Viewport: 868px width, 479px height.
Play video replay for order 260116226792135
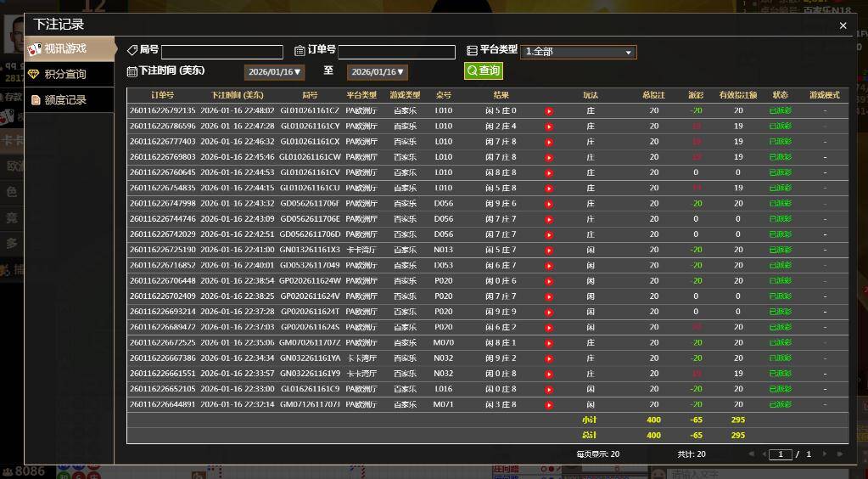(549, 111)
